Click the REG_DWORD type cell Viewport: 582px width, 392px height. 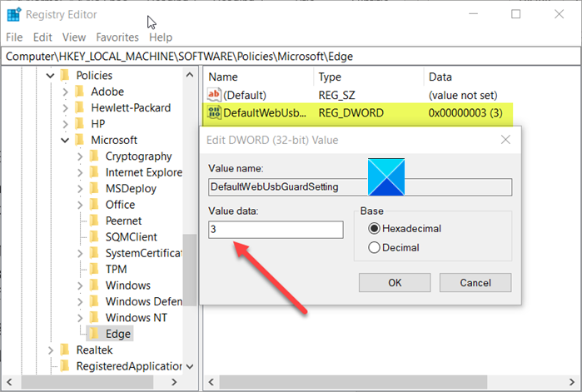[351, 112]
